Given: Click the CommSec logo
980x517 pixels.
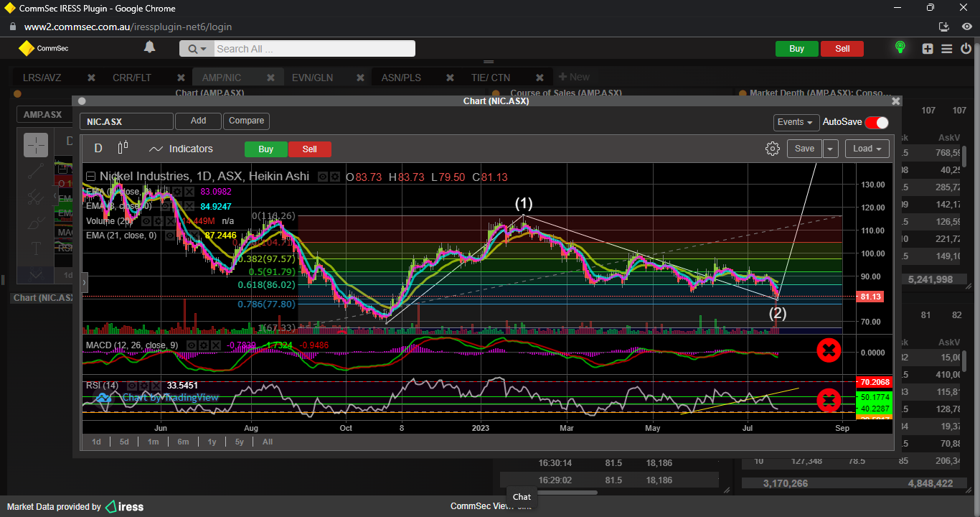Looking at the screenshot, I should (43, 48).
